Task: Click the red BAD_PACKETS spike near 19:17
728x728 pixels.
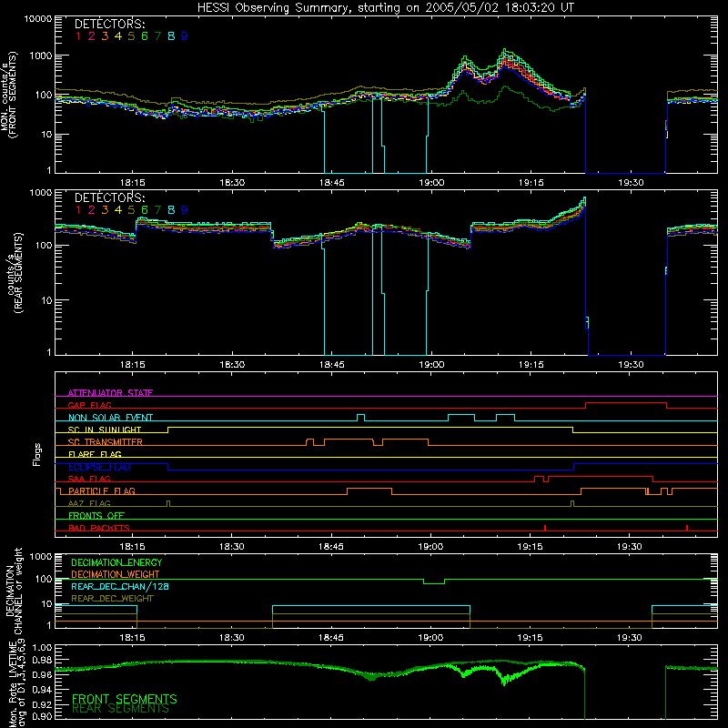Action: pos(544,528)
